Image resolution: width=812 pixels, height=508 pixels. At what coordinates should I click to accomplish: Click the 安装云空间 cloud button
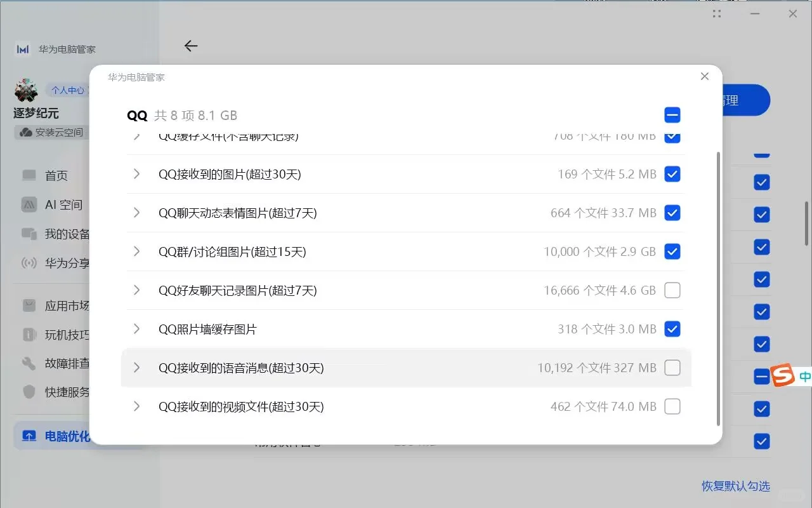click(51, 132)
